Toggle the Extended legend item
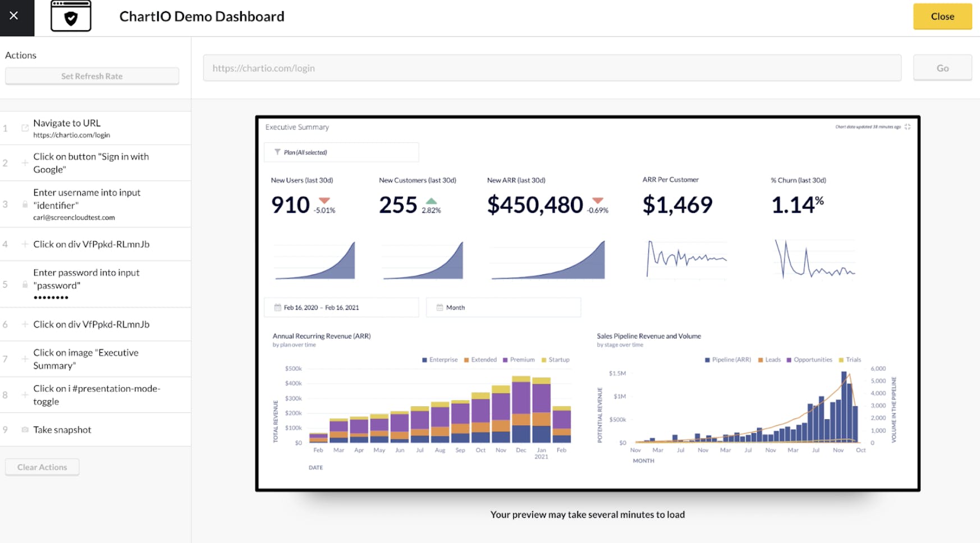Viewport: 980px width, 543px height. (x=480, y=360)
